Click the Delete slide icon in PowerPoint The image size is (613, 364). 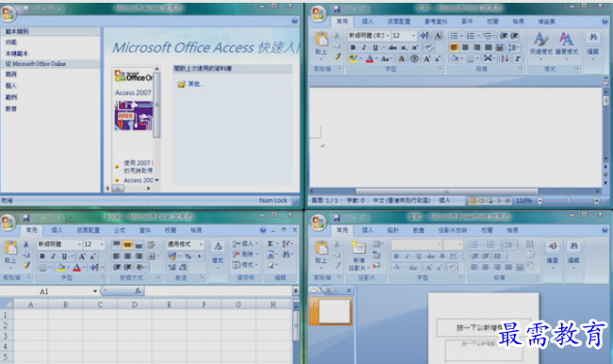[376, 266]
